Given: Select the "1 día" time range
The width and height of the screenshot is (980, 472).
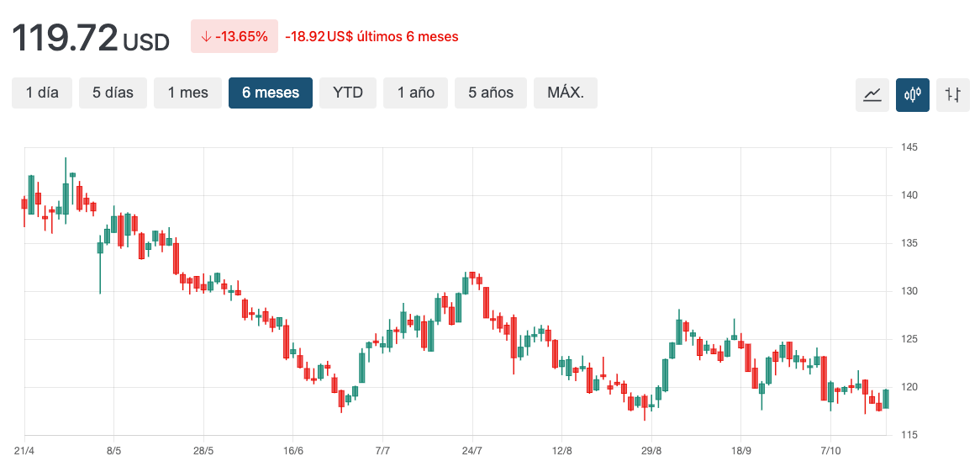Looking at the screenshot, I should point(42,93).
